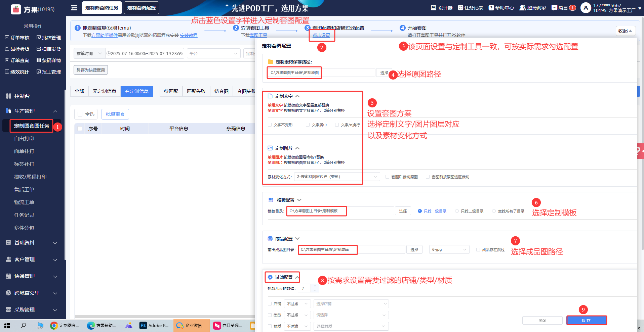Open 扫描发货 shortcut
The height and width of the screenshot is (332, 644).
49,49
